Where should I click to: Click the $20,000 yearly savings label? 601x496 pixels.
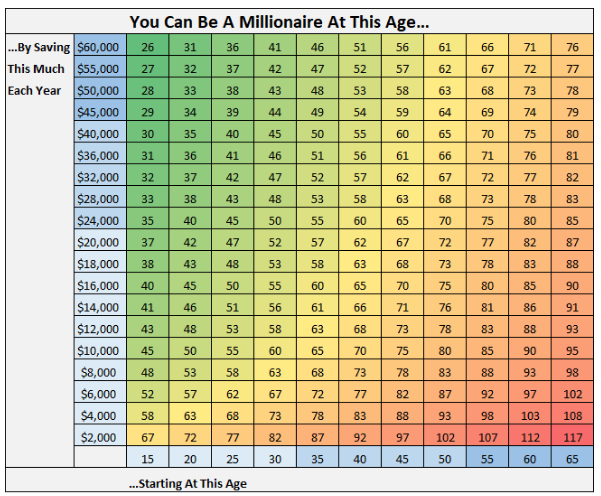[97, 242]
